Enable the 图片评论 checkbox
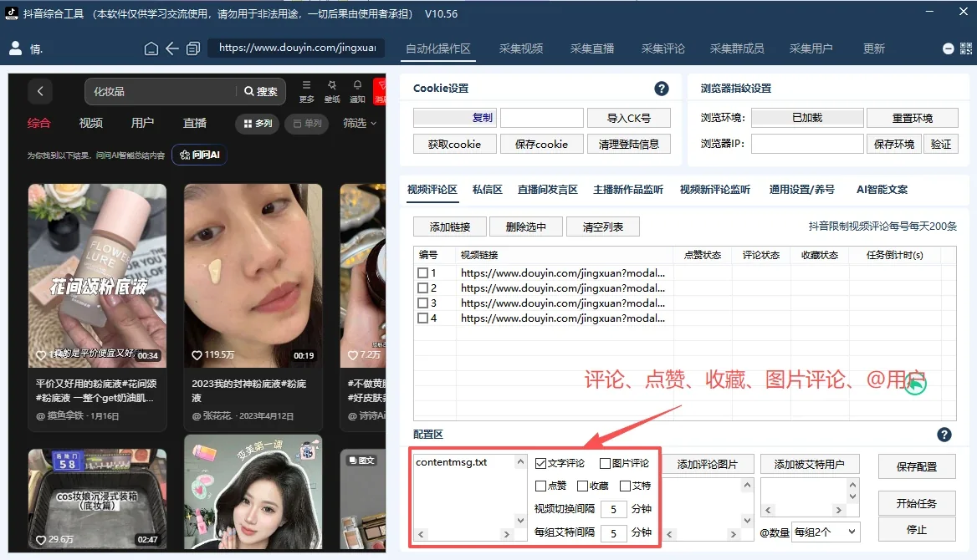Screen dimensions: 977x560 (605, 463)
